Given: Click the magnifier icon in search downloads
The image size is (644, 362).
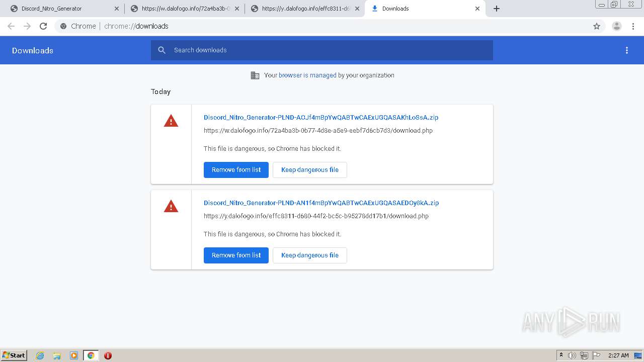Looking at the screenshot, I should (162, 50).
